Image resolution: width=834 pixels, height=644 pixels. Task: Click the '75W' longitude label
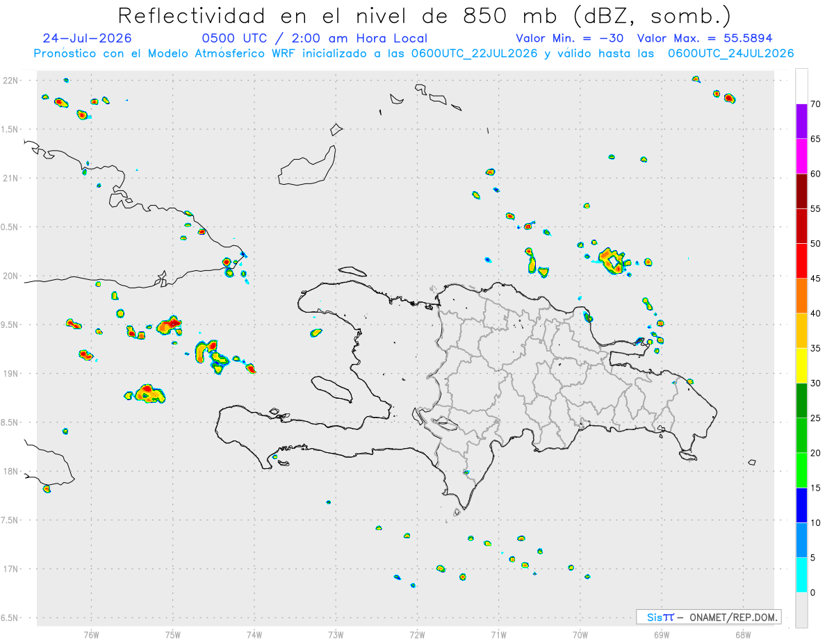pyautogui.click(x=173, y=634)
